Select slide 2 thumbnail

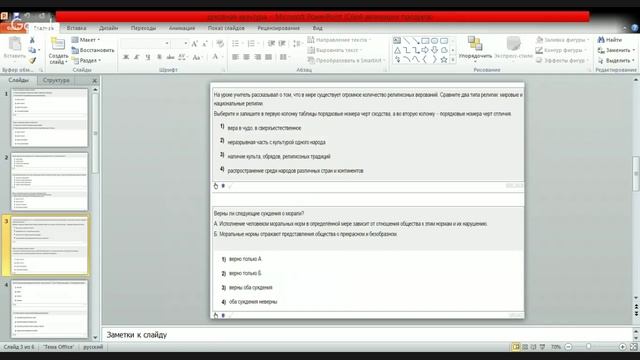pos(49,182)
